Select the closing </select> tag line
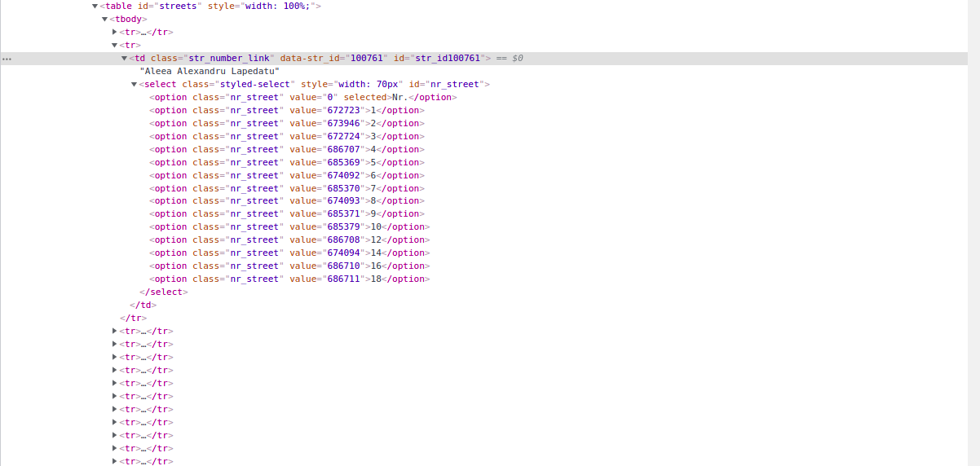980x466 pixels. tap(164, 292)
